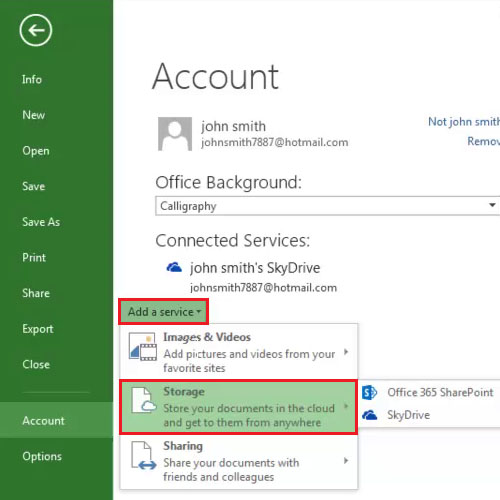The width and height of the screenshot is (500, 500).
Task: Click the Sharing document arrows icon
Action: [144, 456]
